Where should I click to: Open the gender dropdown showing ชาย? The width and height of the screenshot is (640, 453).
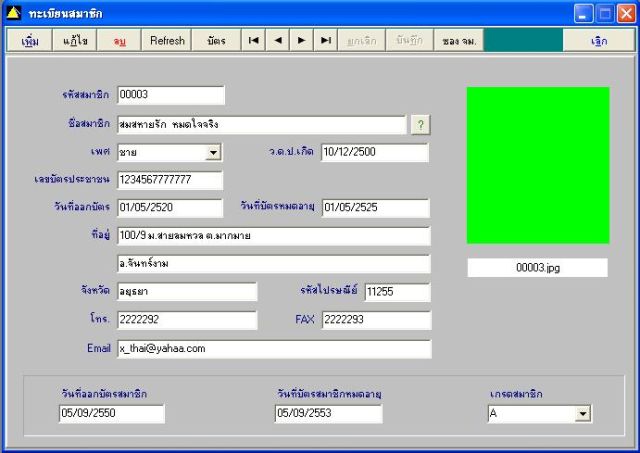point(213,153)
